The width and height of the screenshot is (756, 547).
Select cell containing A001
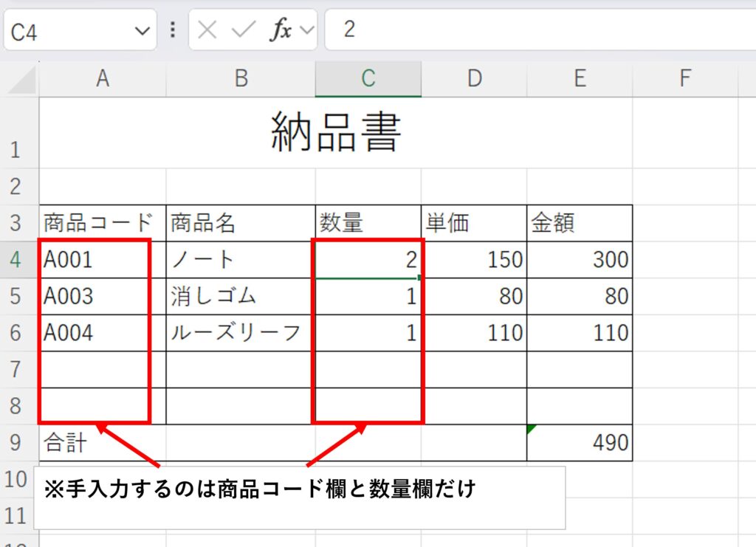[x=103, y=260]
